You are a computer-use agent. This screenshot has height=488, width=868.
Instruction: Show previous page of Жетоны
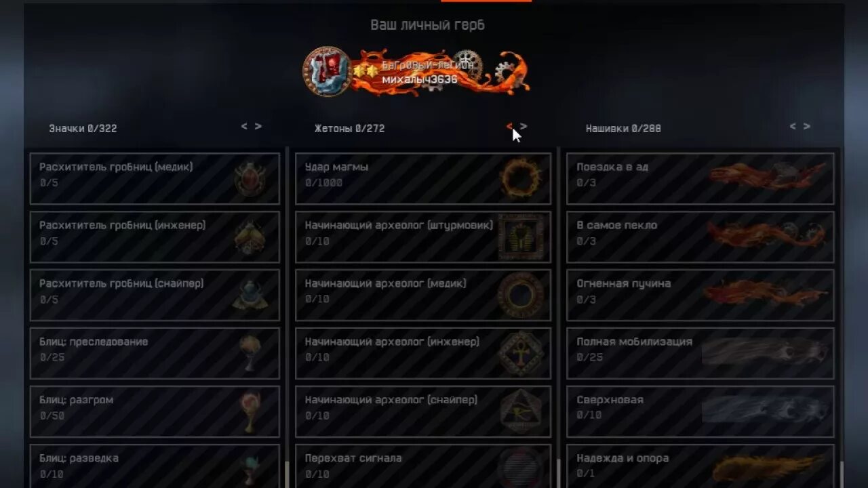[509, 127]
